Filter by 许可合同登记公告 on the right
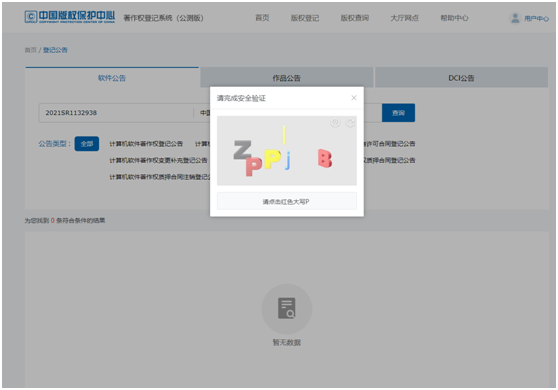Screen dimensions: 558x390 click(389, 144)
